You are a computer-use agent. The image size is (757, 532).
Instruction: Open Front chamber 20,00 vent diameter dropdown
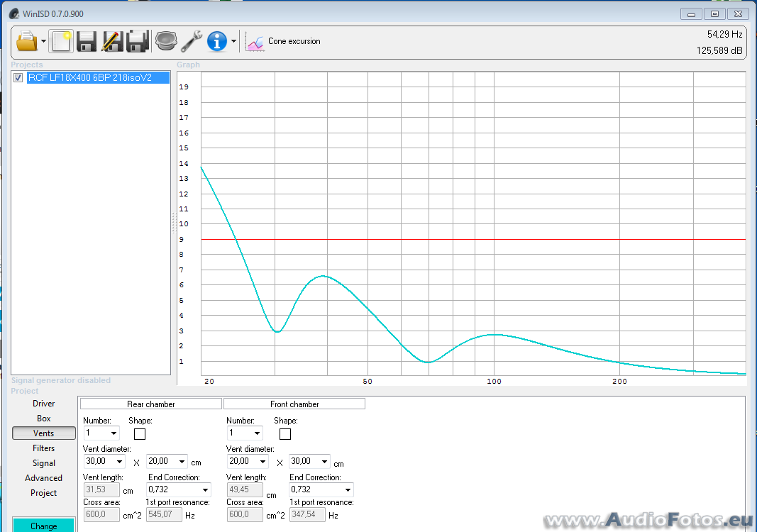click(263, 462)
